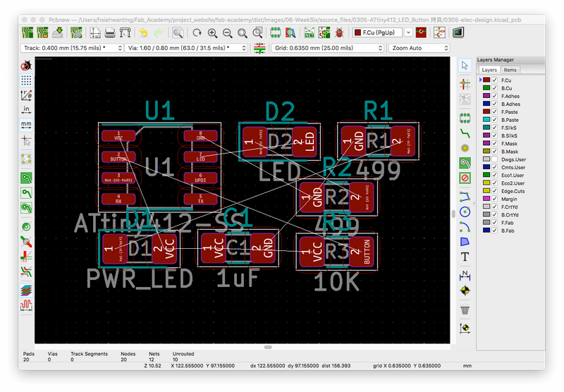Select the Add vias tool

point(465,148)
